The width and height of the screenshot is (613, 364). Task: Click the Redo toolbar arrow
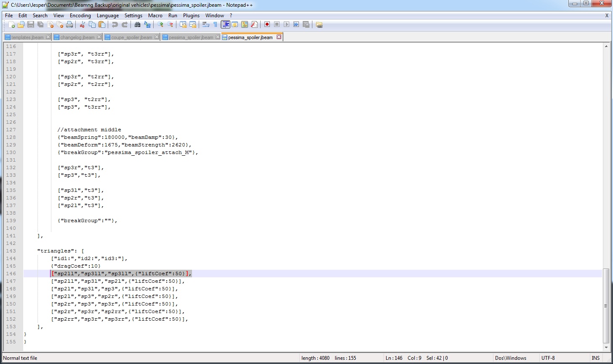coord(124,24)
